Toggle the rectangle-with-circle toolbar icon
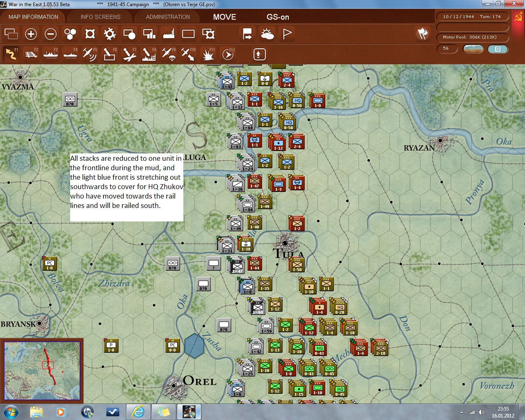The width and height of the screenshot is (525, 420). tap(129, 34)
